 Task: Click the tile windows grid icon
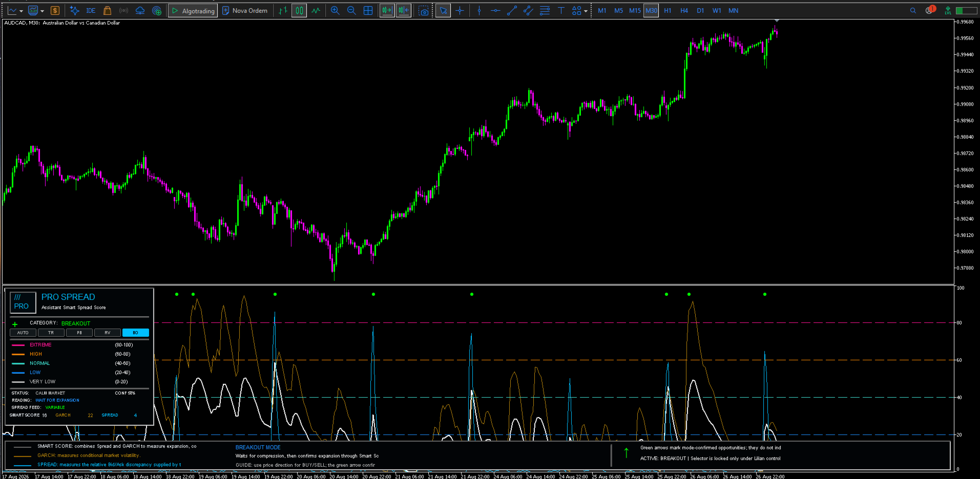(x=368, y=11)
